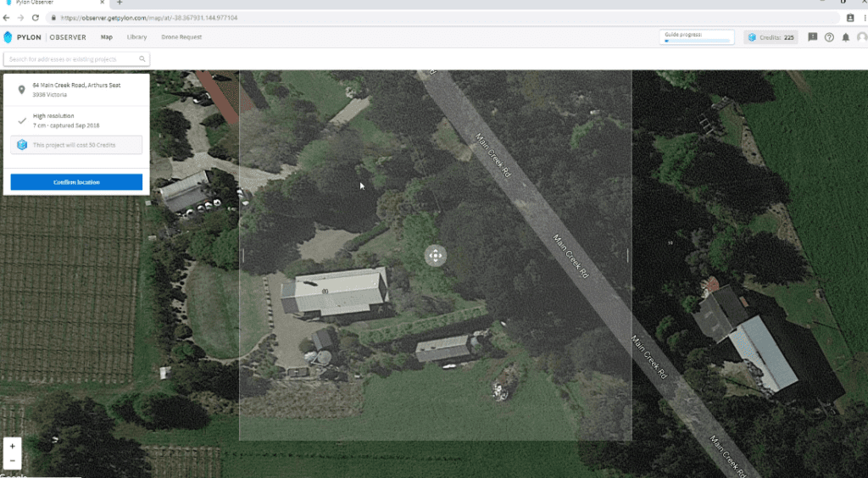Close the Pylon Observer browser tab

point(103,3)
